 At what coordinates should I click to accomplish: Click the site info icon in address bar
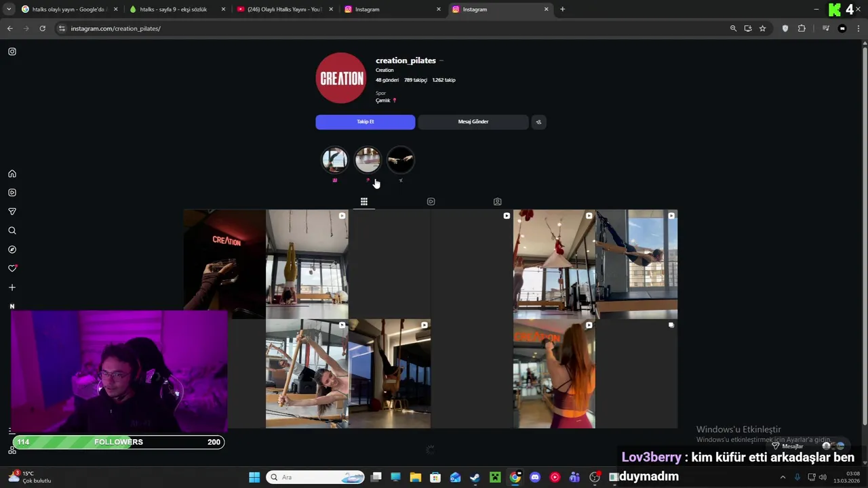62,28
